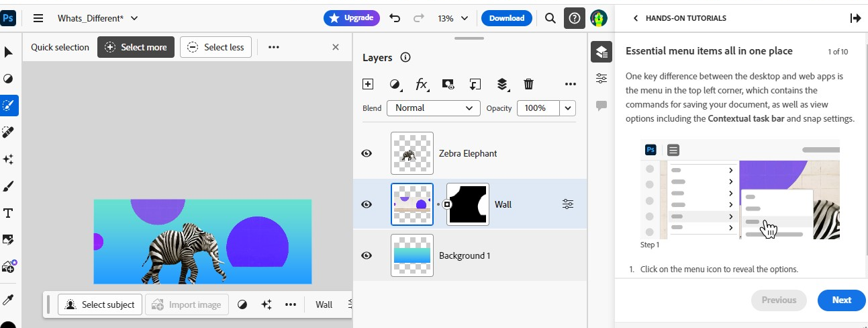Select the Healing bandage tool
Viewport: 868px width, 328px height.
coord(9,132)
